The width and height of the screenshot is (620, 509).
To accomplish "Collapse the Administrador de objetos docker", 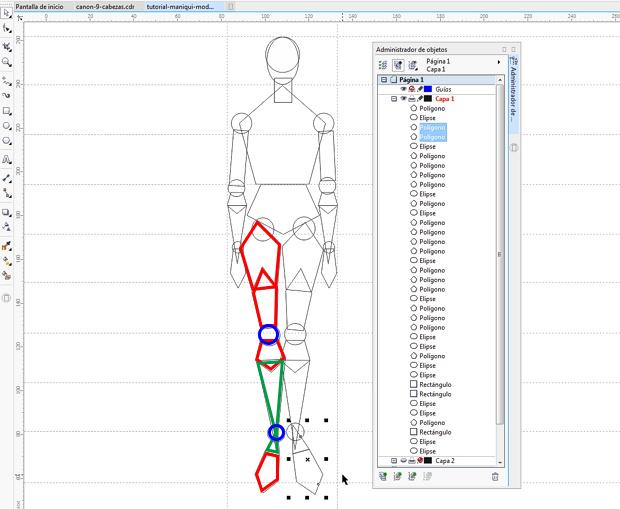I will [504, 49].
